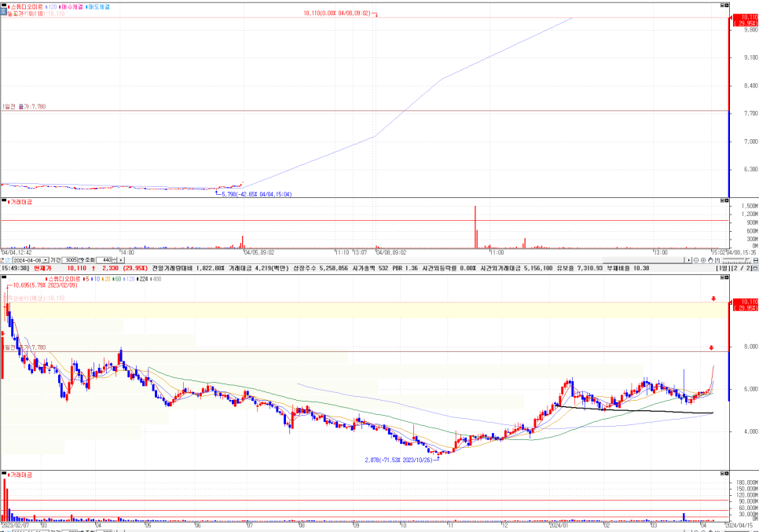Click the print/save icon at toolbar end
This screenshot has width=759, height=532.
pyautogui.click(x=756, y=260)
